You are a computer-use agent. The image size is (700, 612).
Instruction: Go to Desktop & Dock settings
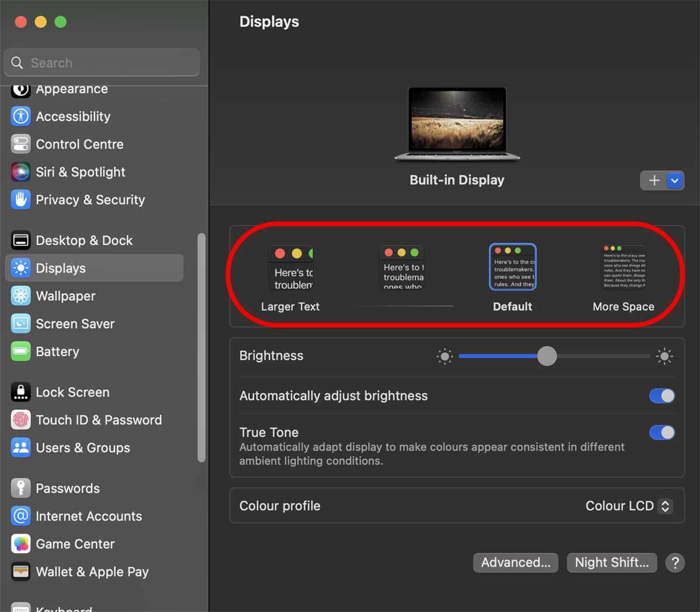pos(84,241)
